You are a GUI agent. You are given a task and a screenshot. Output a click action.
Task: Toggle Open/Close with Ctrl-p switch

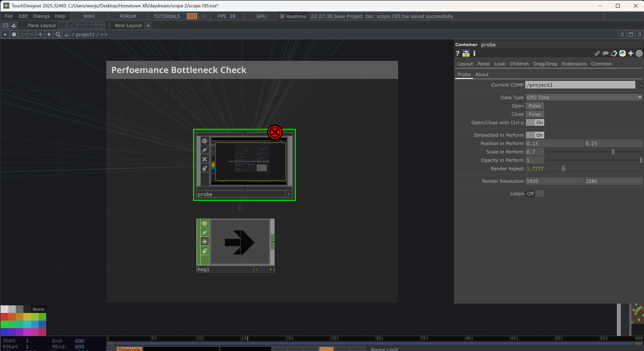(x=535, y=123)
